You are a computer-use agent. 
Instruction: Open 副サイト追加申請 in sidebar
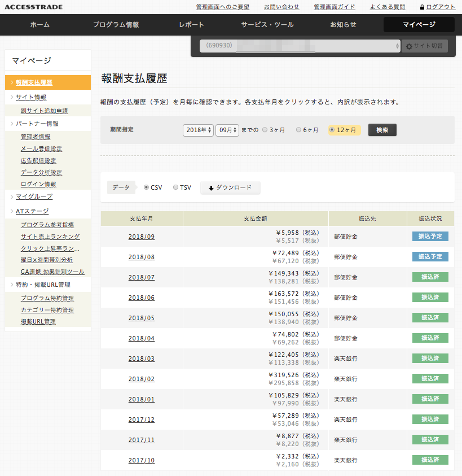(45, 111)
